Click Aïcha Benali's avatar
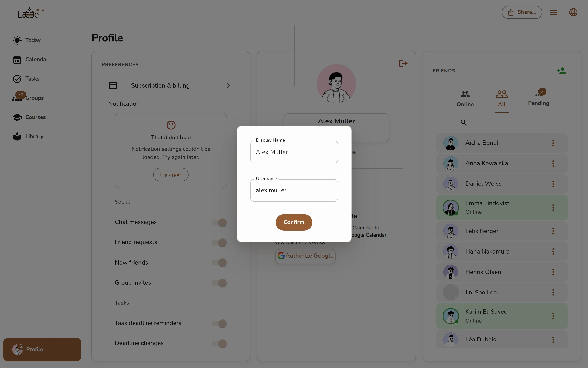This screenshot has height=368, width=588. [451, 143]
